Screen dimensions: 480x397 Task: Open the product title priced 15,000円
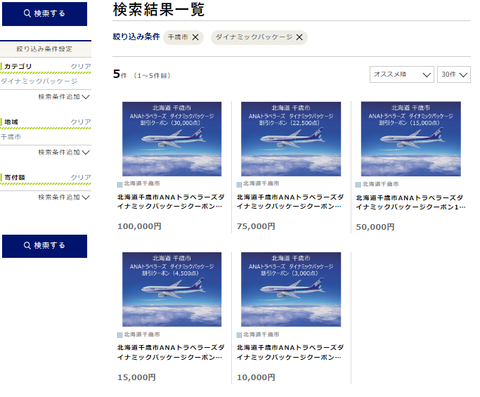(170, 352)
